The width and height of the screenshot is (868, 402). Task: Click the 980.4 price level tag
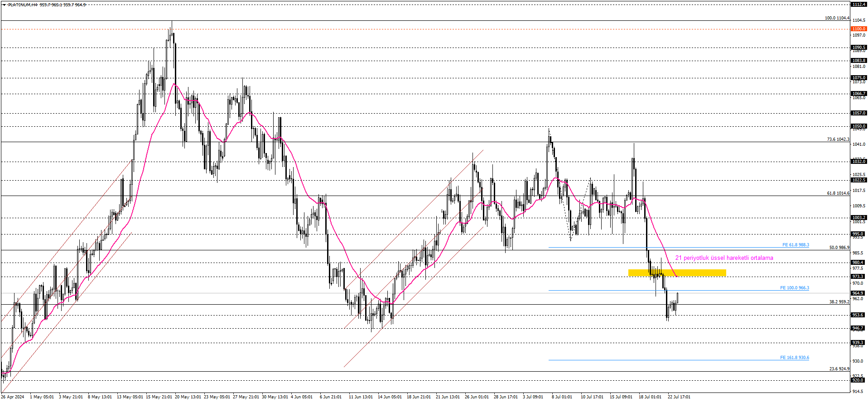[858, 263]
